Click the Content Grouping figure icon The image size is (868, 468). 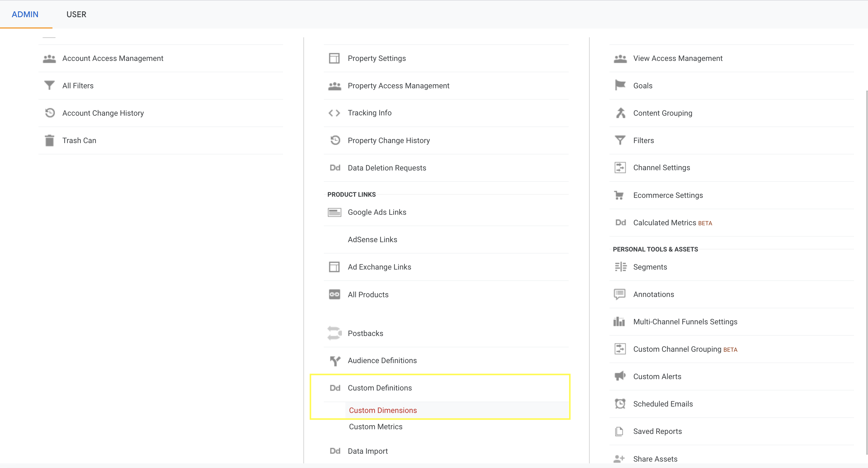pyautogui.click(x=620, y=113)
